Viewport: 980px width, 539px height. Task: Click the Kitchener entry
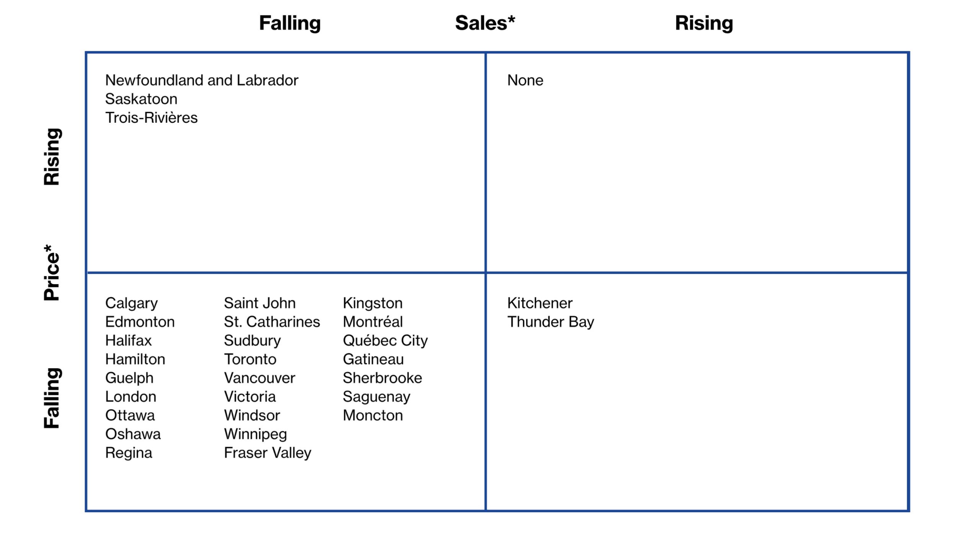[x=540, y=303]
